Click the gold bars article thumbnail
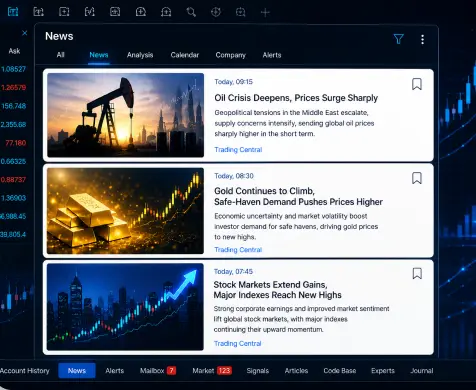Viewport: 476px width, 390px height. (125, 211)
